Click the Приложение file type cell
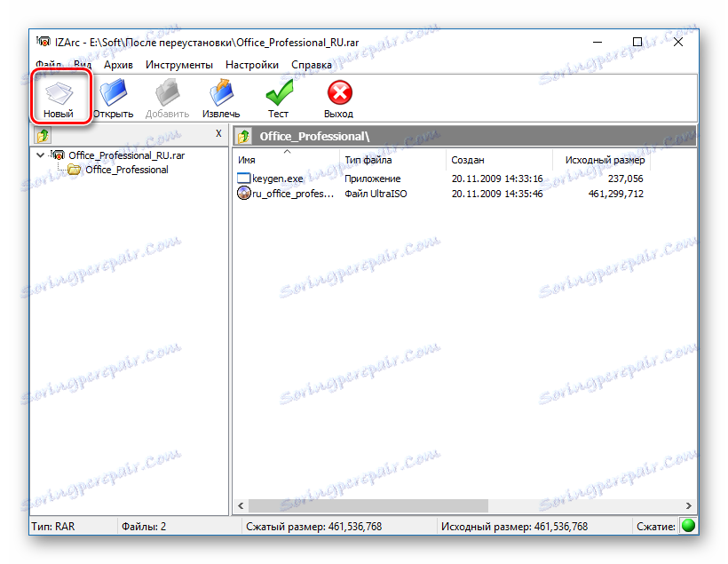 [372, 179]
